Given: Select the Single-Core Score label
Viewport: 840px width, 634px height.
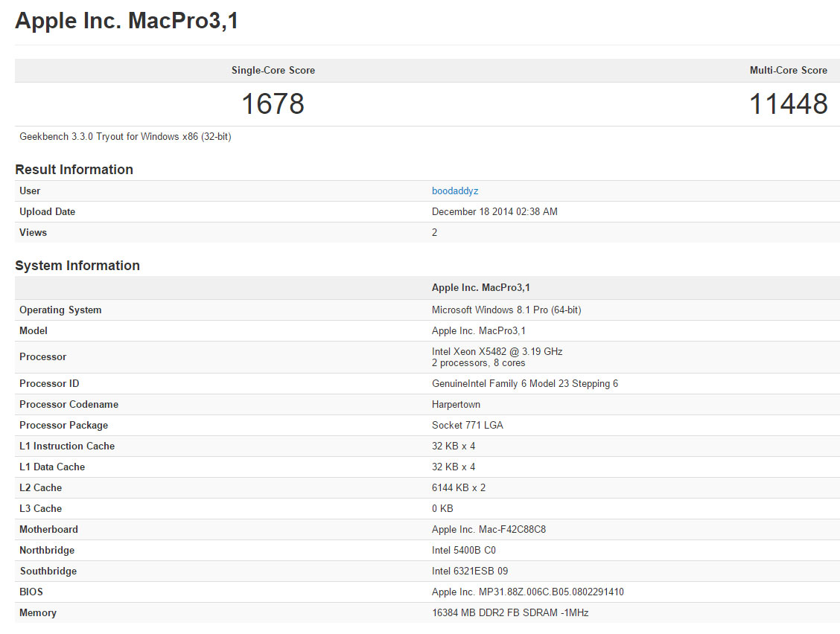Looking at the screenshot, I should point(273,70).
